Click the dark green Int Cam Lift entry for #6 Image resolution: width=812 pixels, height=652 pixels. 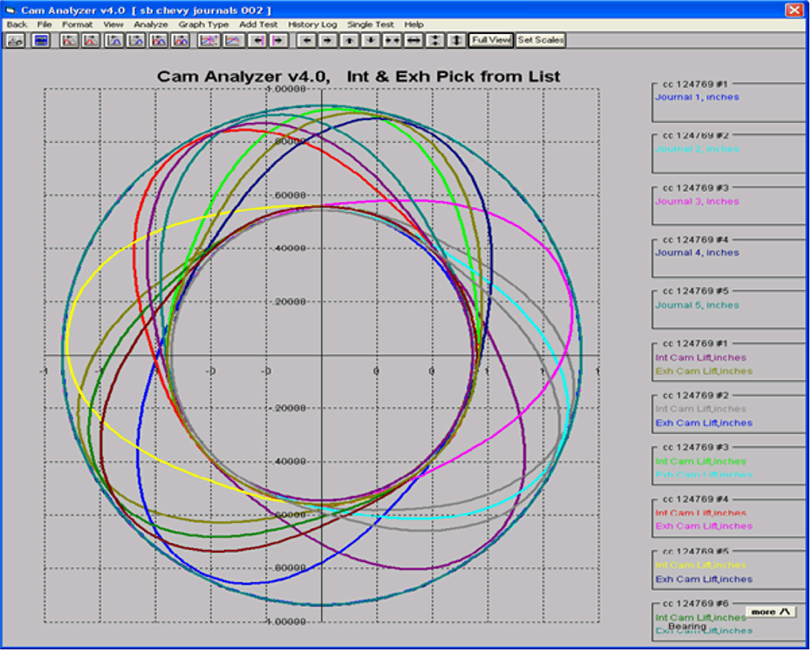[x=700, y=618]
